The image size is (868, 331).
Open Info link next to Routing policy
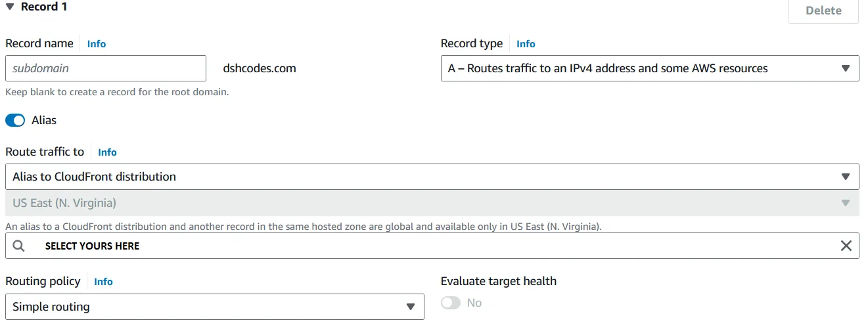(x=103, y=282)
